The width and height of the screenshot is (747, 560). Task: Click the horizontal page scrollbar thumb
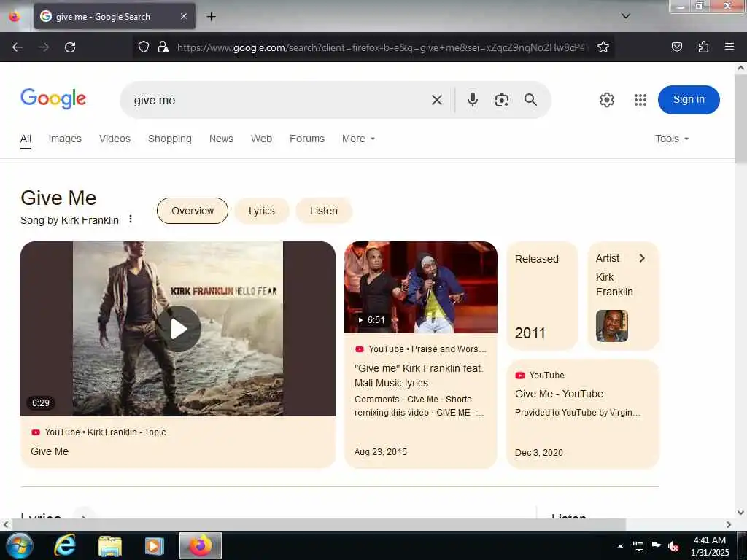click(319, 524)
